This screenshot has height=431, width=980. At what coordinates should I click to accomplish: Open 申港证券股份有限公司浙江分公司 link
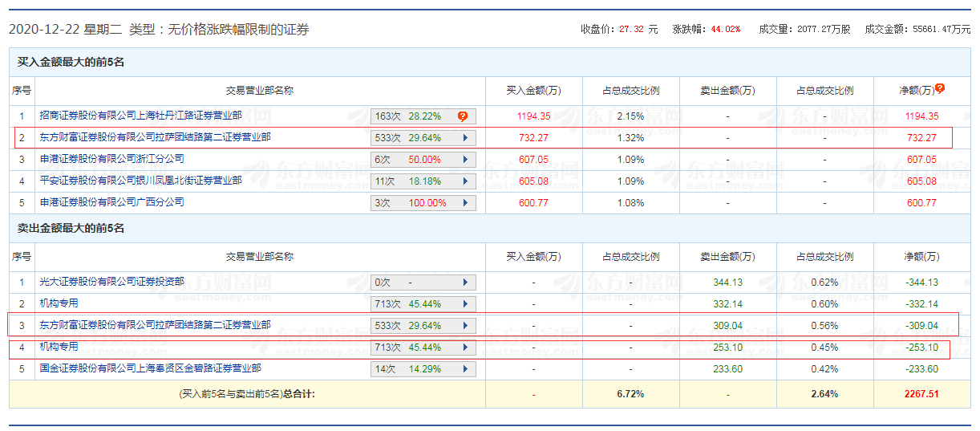(112, 159)
